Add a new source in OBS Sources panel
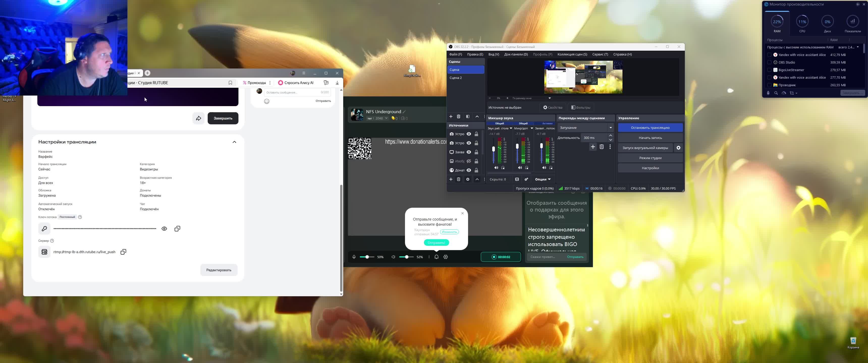 coord(451,179)
